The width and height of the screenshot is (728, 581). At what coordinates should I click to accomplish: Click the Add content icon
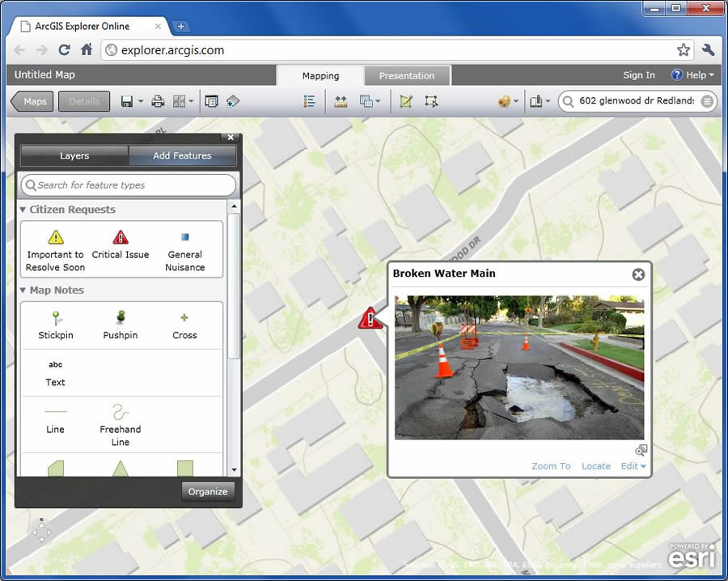(x=233, y=101)
